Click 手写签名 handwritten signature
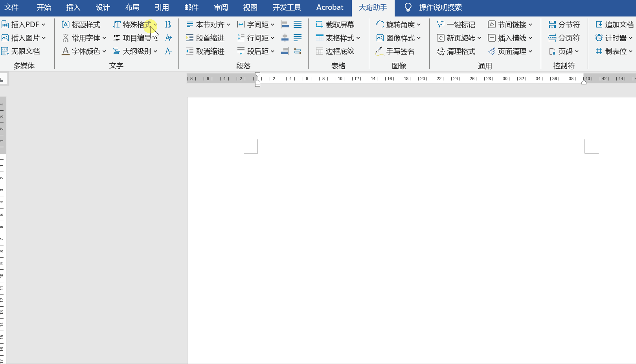The height and width of the screenshot is (364, 636). 395,51
